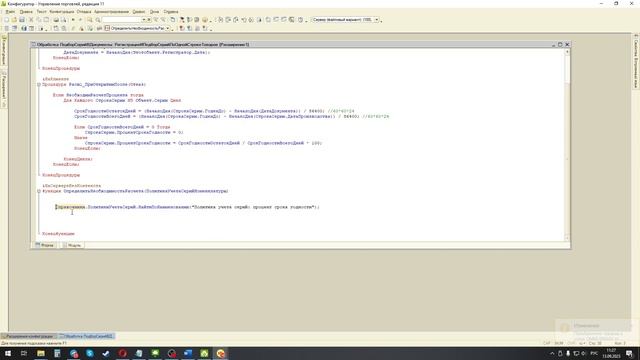Click the Cut scissors icon
Image resolution: width=640 pixels, height=360 pixels.
[x=31, y=20]
